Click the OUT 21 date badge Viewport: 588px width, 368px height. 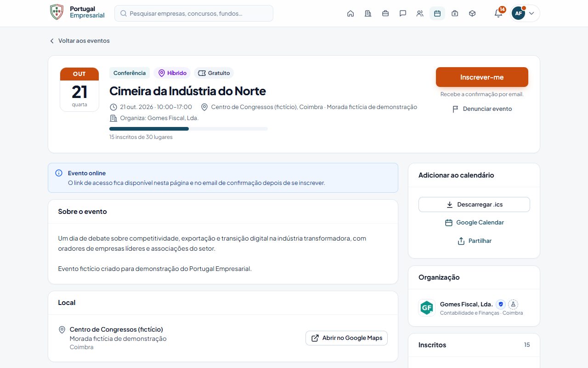coord(79,90)
